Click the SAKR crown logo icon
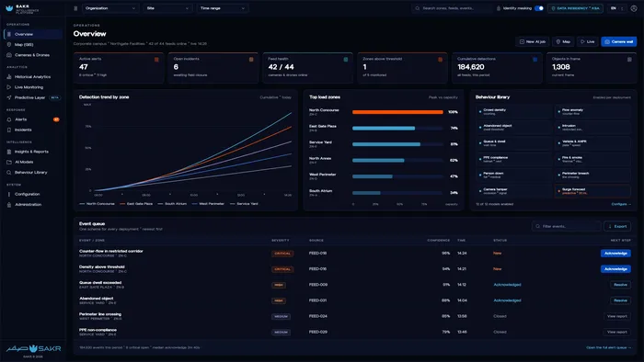This screenshot has width=644, height=362. [x=9, y=8]
